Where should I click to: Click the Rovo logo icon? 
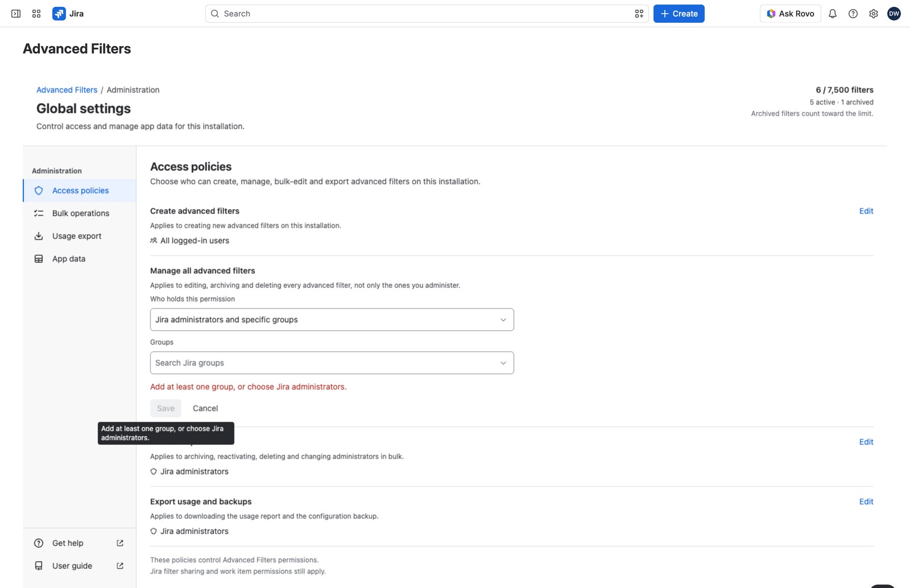tap(771, 14)
